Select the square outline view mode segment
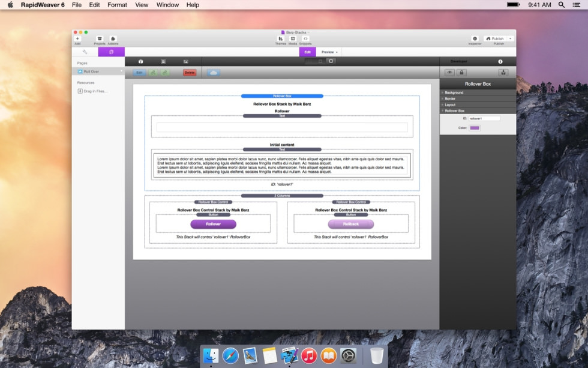 pos(331,61)
